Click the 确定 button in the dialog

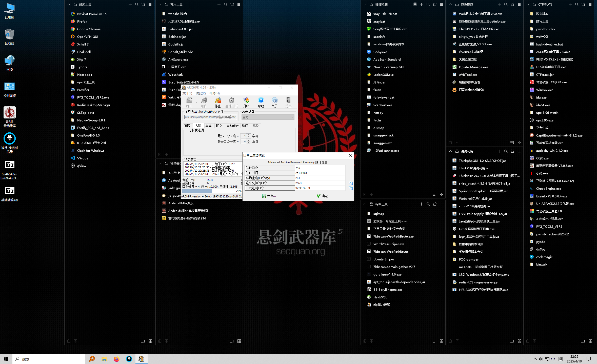pyautogui.click(x=322, y=196)
